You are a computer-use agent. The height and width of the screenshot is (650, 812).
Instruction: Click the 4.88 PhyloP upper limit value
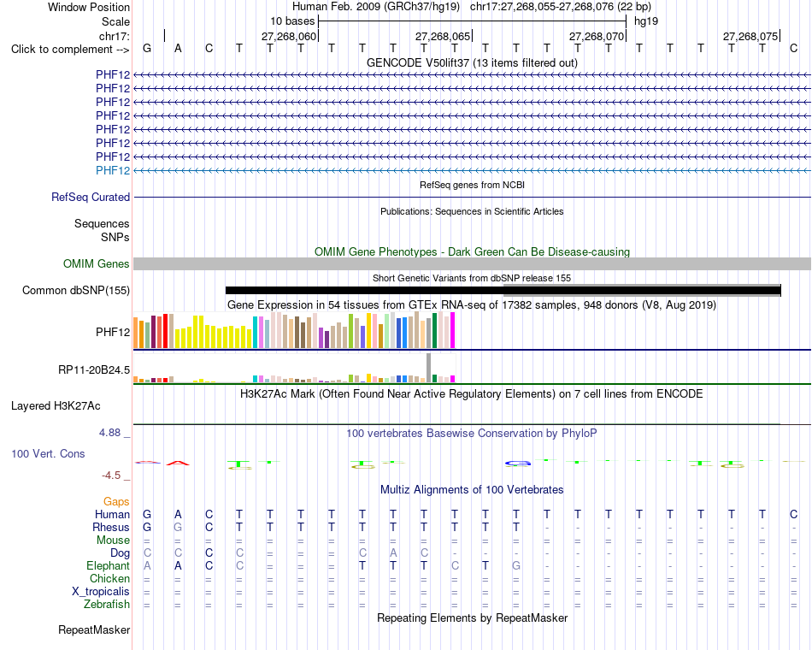[x=109, y=432]
